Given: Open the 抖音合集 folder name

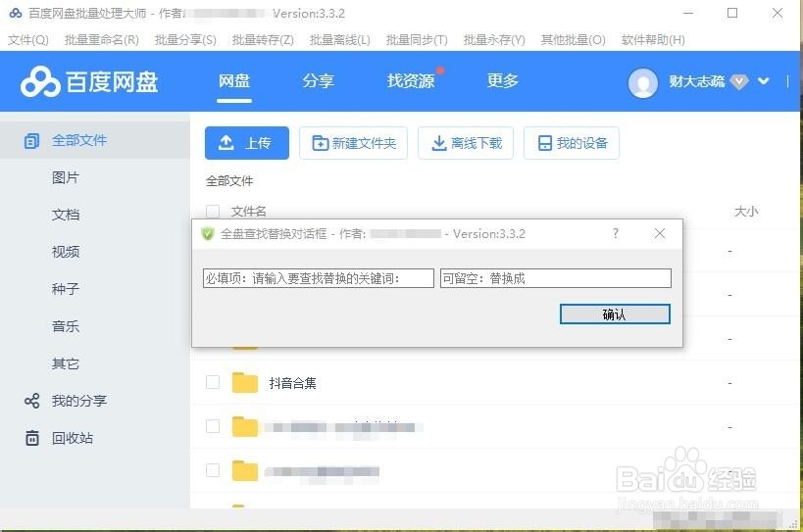Looking at the screenshot, I should point(292,383).
